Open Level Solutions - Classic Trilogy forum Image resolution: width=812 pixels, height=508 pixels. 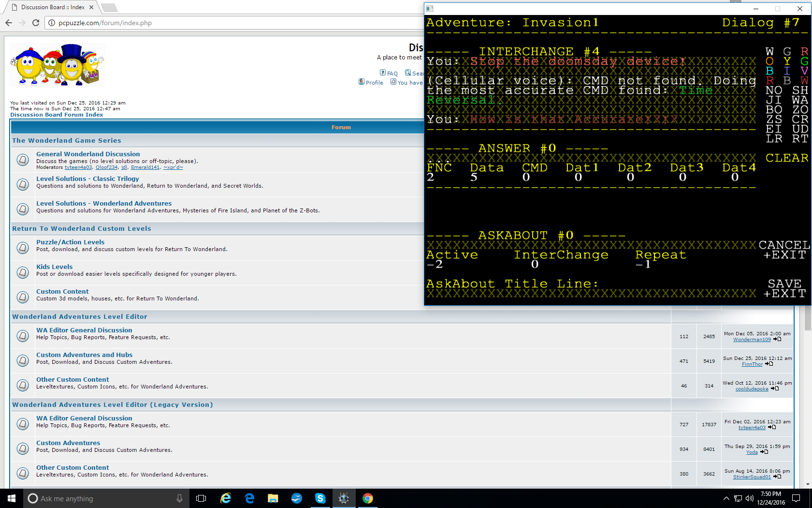tap(87, 179)
